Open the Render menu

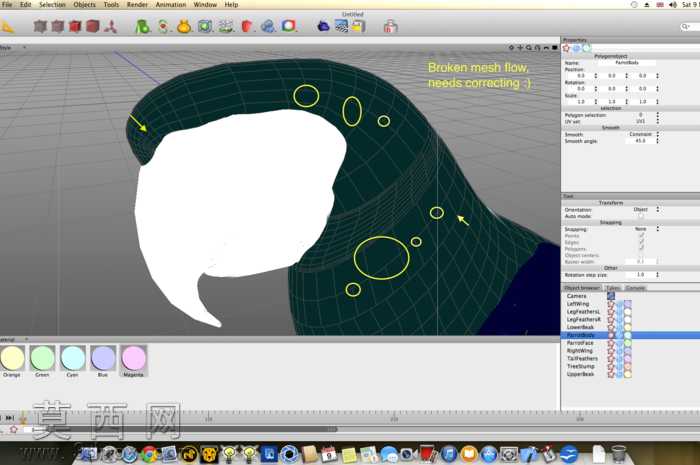coord(137,4)
